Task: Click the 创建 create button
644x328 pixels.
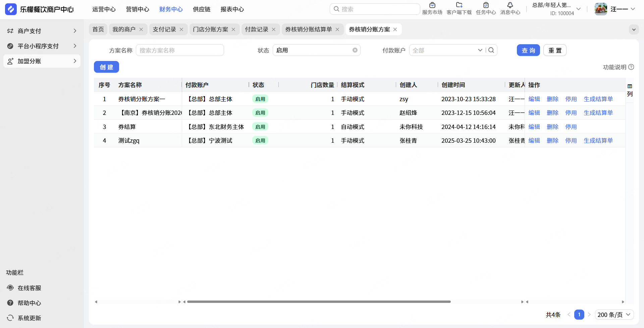Action: (106, 67)
